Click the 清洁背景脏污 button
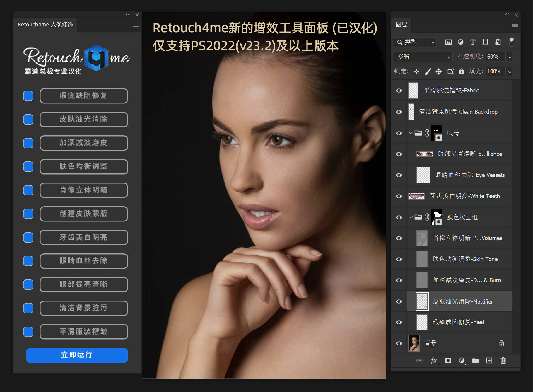533x392 pixels. (84, 308)
